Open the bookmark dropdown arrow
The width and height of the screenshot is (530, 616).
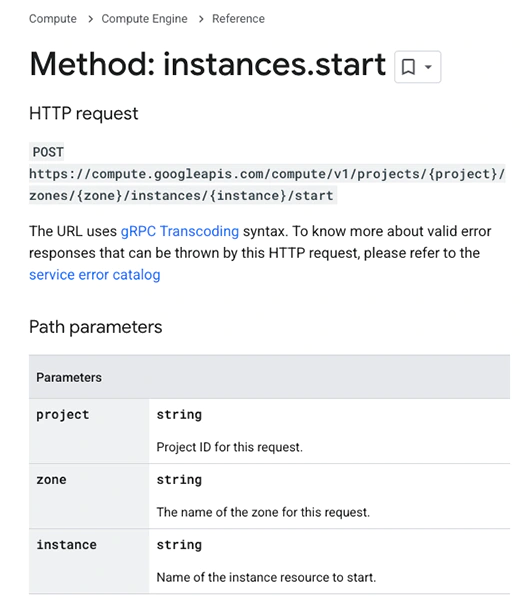[x=429, y=67]
